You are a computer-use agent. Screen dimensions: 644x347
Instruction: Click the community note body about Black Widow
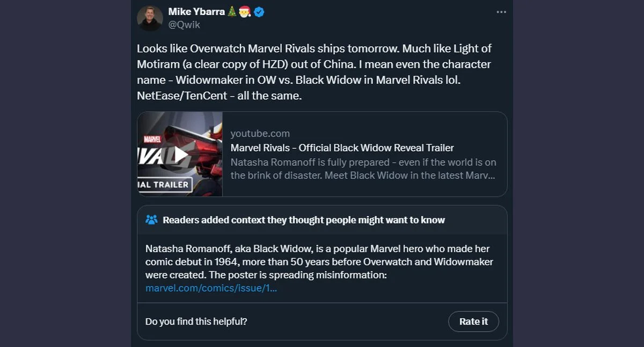[319, 262]
